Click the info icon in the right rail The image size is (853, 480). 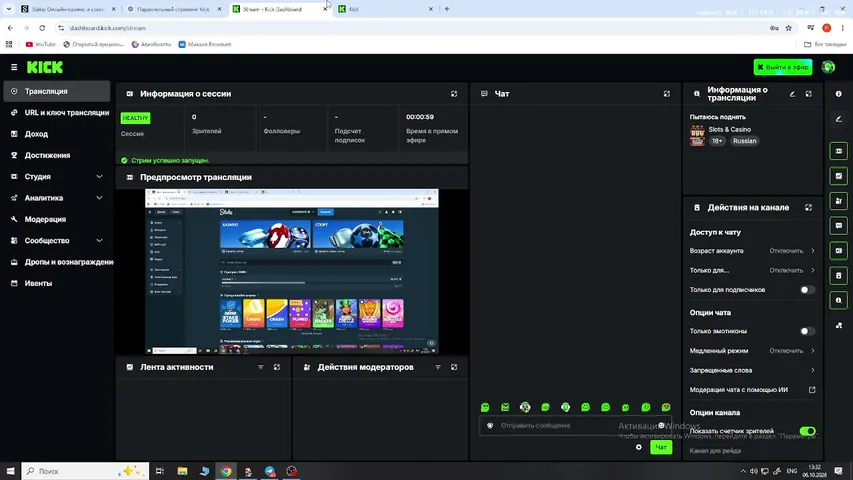point(838,94)
